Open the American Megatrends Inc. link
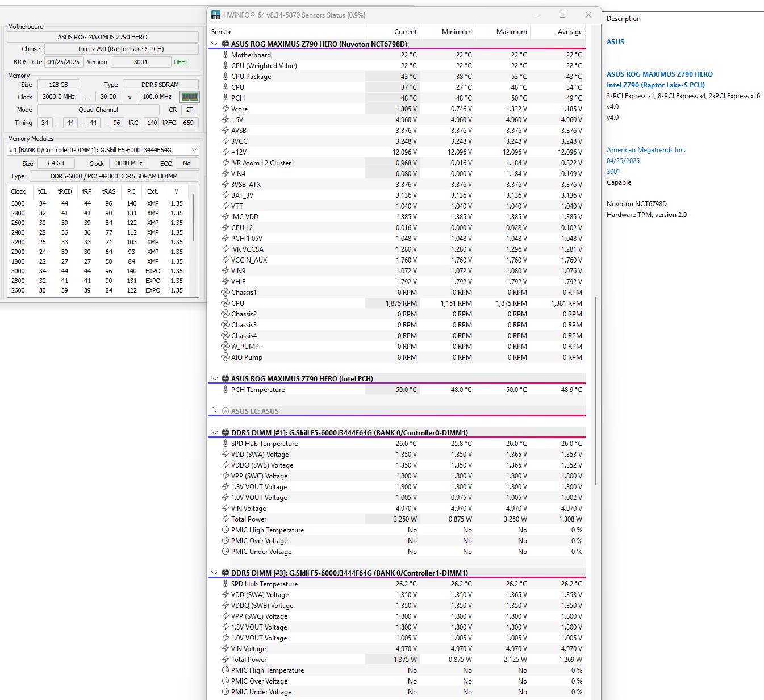This screenshot has width=764, height=700. tap(646, 150)
